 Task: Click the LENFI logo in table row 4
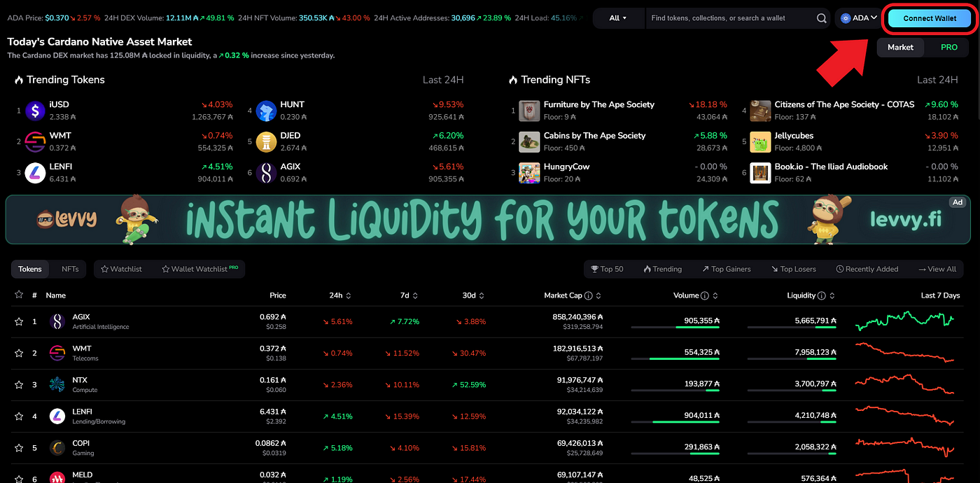click(57, 416)
